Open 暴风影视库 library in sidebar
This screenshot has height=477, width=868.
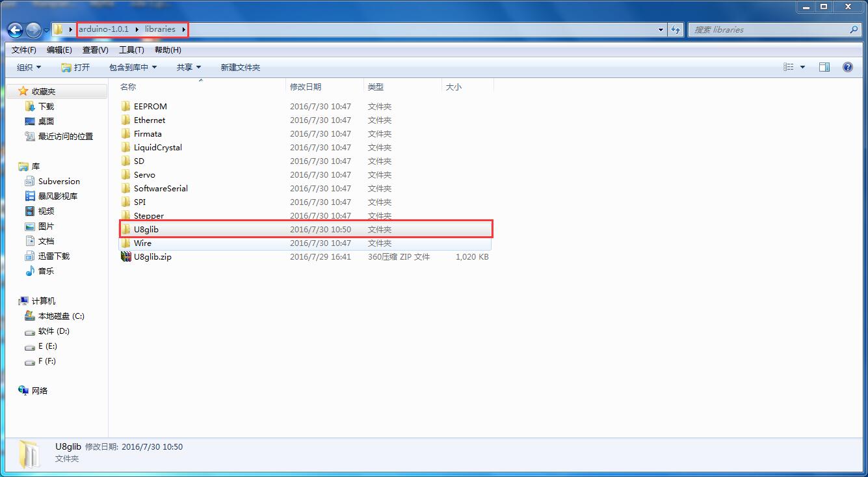[x=57, y=196]
